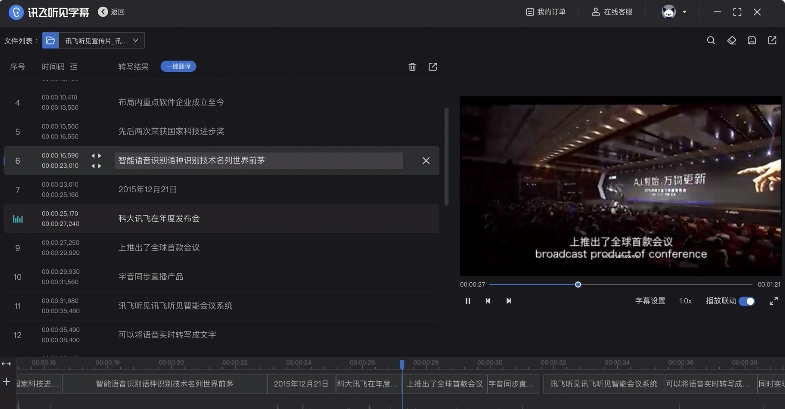Select the 2015年12月21日 clip on the timeline
This screenshot has height=409, width=785.
click(x=300, y=383)
